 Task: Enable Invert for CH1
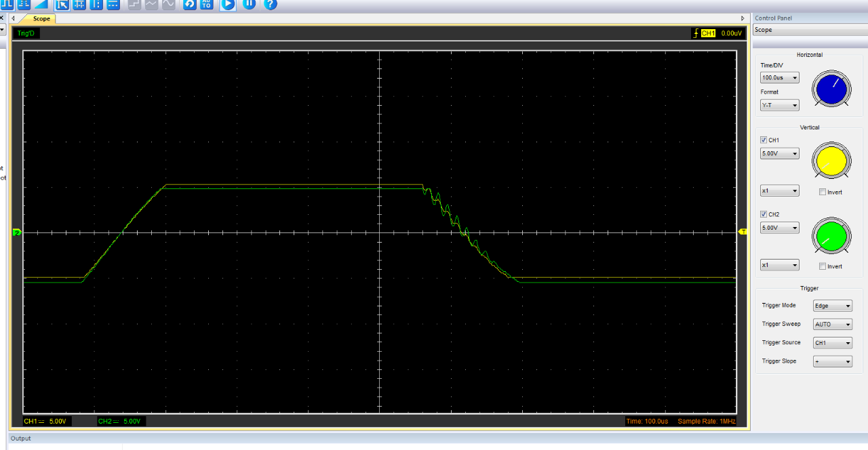[822, 191]
